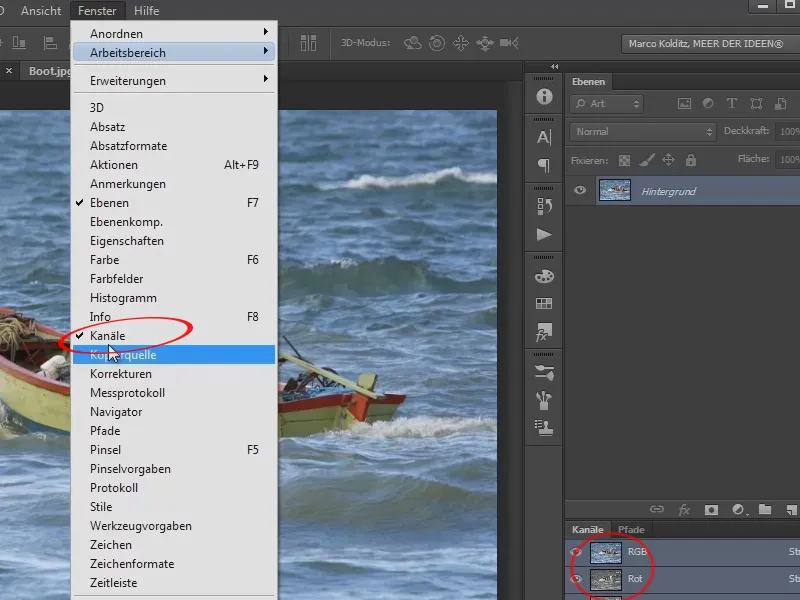Open the Styles fx panel icon
Image resolution: width=800 pixels, height=600 pixels.
[544, 332]
